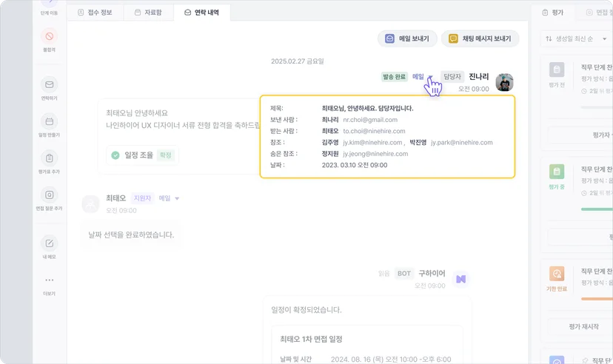Viewport: 613px width, 364px height.
Task: Click the green 평가 중 status icon
Action: tap(556, 172)
